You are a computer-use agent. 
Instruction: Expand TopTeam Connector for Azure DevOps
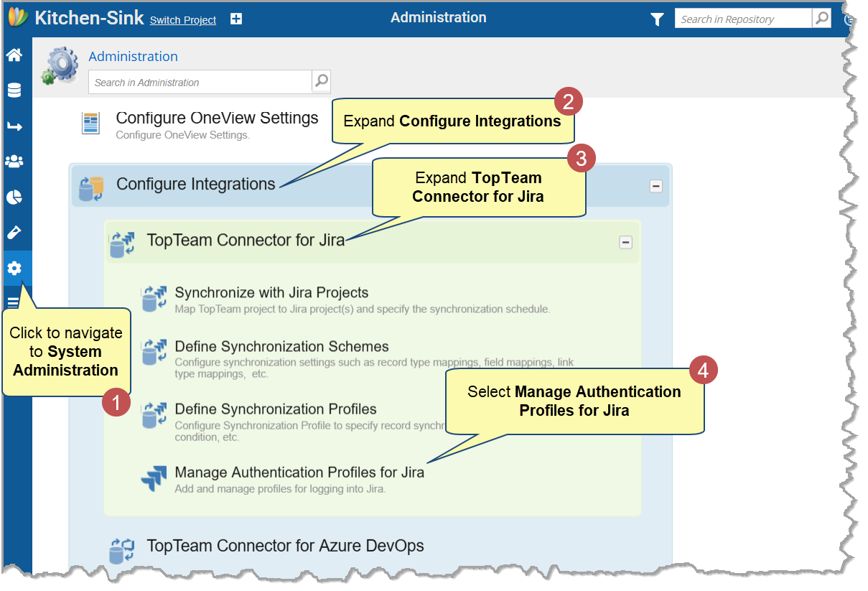pos(285,546)
